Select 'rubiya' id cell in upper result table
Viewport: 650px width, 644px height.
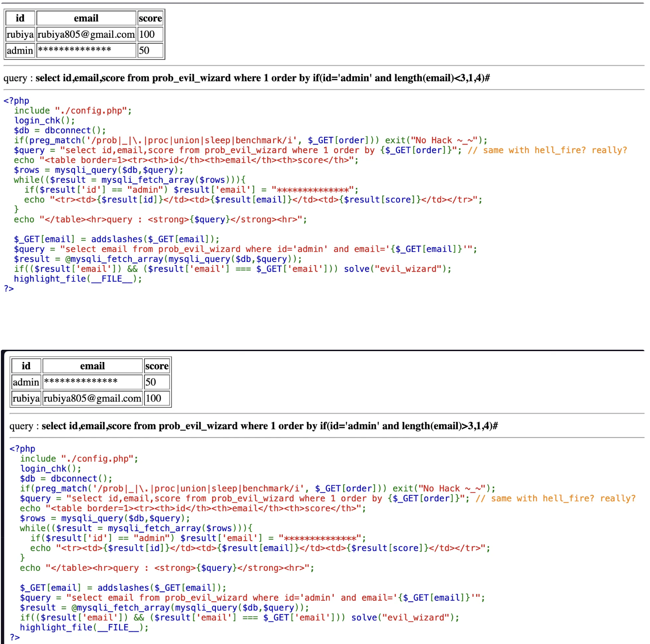pyautogui.click(x=20, y=35)
